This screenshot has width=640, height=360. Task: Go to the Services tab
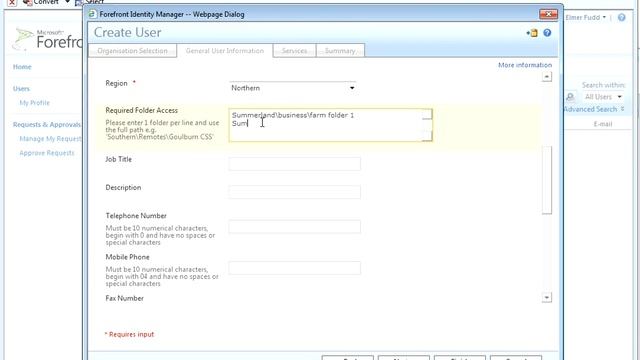click(294, 51)
